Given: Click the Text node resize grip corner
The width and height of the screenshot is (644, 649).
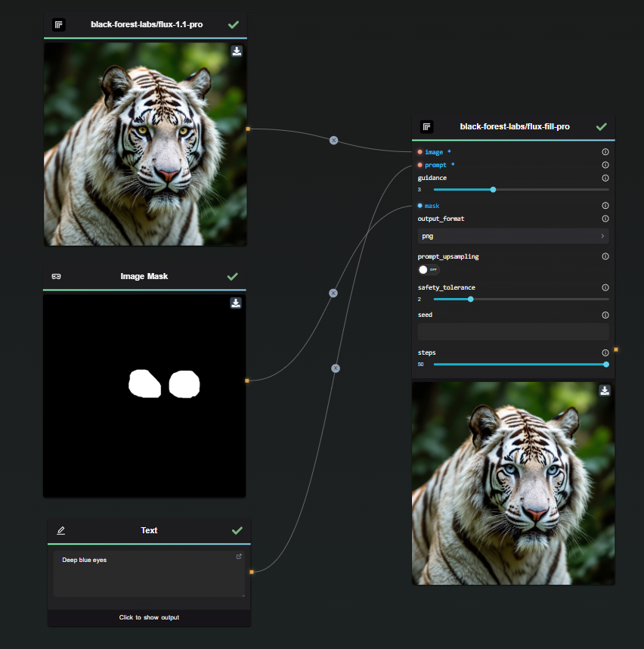Looking at the screenshot, I should (x=243, y=595).
